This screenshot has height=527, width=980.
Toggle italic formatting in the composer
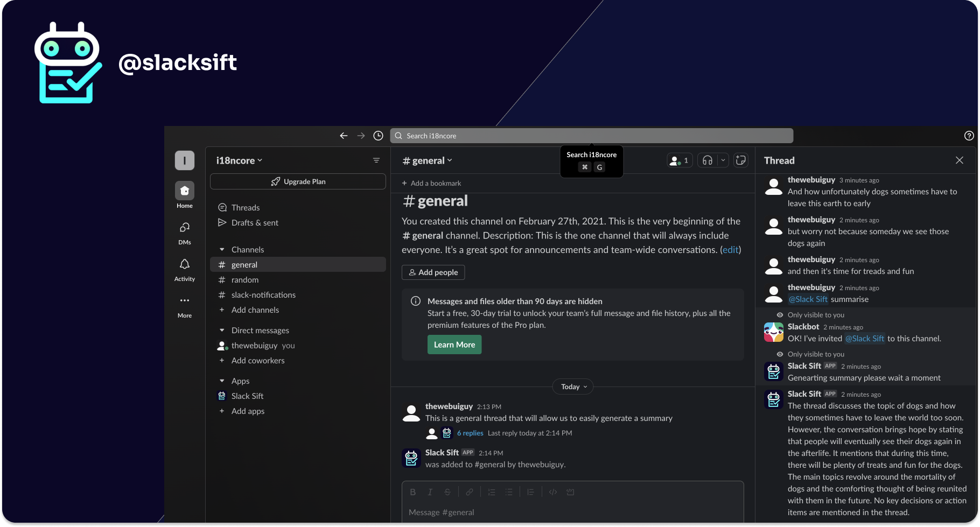pyautogui.click(x=430, y=491)
